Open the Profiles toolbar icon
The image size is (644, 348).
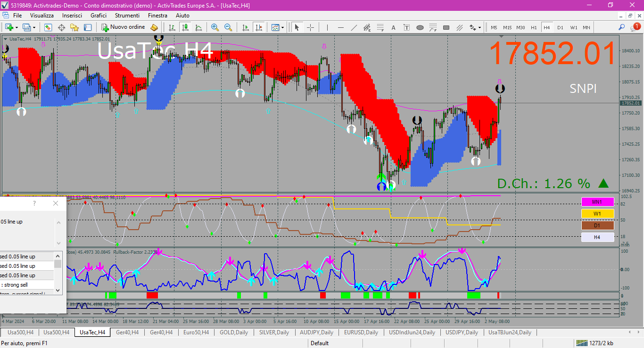(x=27, y=27)
